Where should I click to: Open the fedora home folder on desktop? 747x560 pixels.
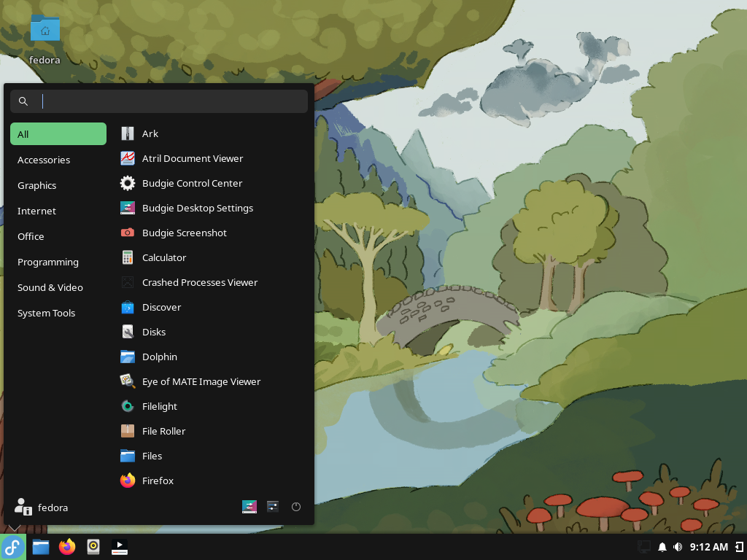(x=44, y=39)
